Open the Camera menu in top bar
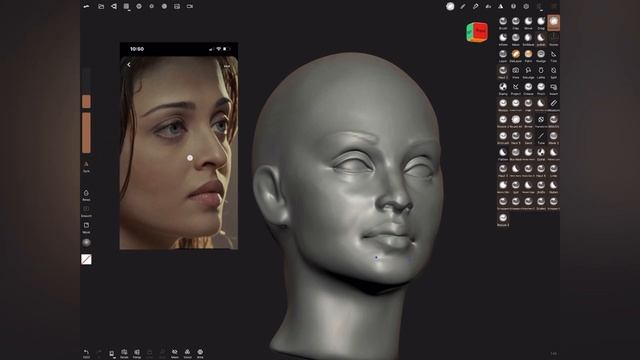The height and width of the screenshot is (360, 640). pyautogui.click(x=190, y=7)
